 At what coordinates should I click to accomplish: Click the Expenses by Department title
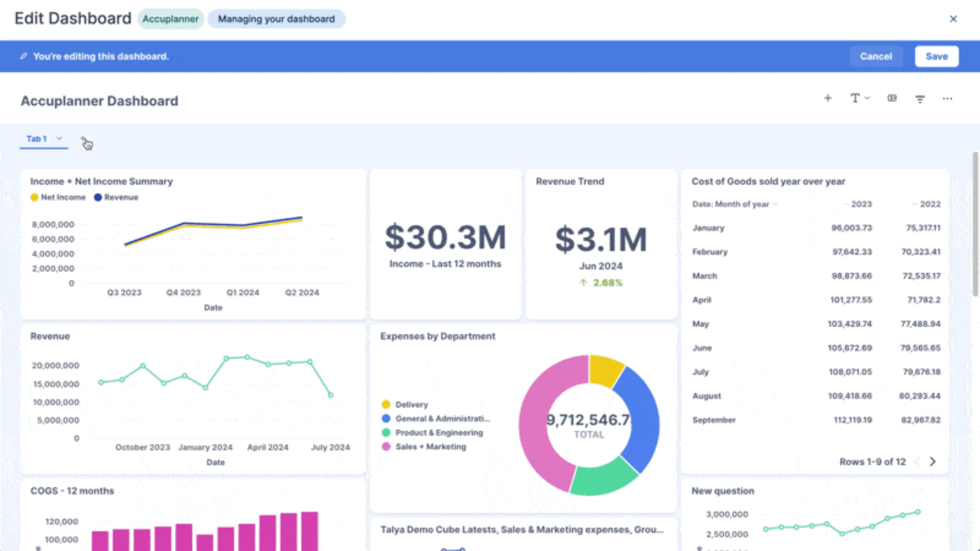pyautogui.click(x=437, y=336)
